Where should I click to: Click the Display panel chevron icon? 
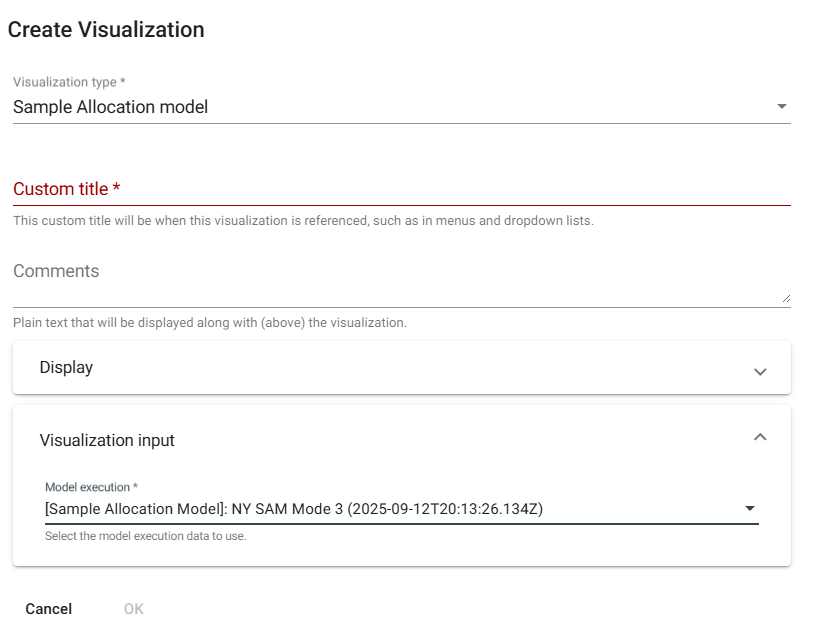click(760, 372)
